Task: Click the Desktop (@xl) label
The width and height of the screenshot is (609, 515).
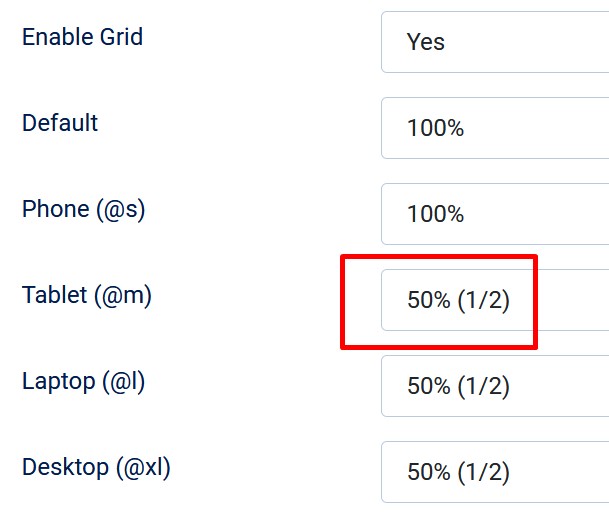Action: (x=103, y=467)
